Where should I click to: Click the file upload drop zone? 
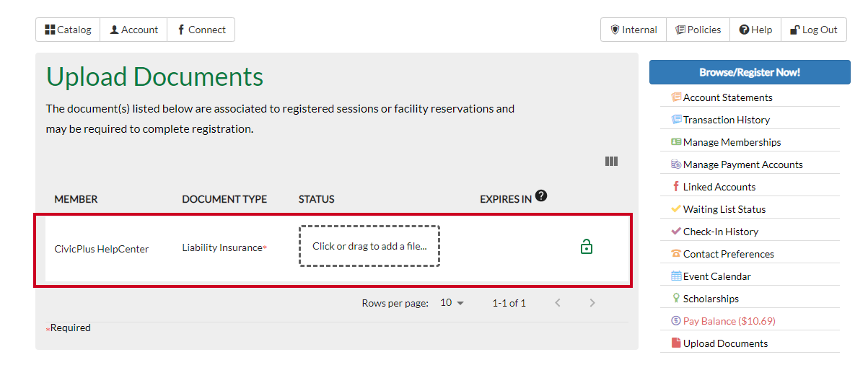369,246
